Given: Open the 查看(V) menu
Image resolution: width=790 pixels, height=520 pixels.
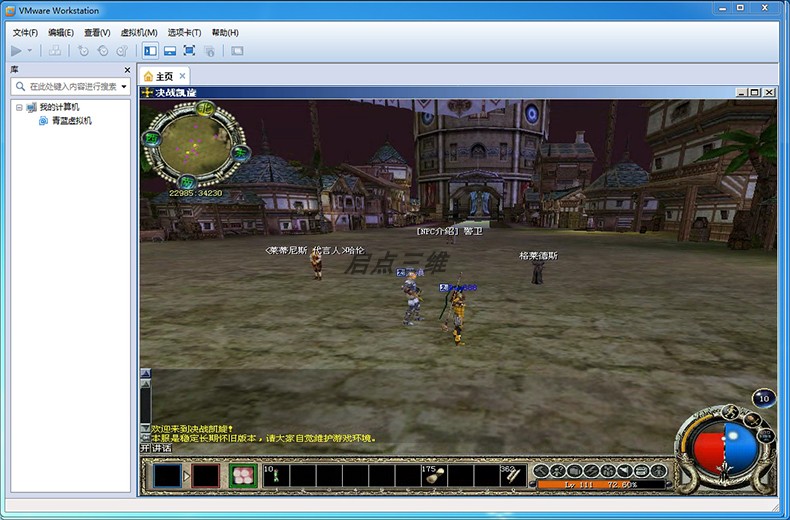Looking at the screenshot, I should click(97, 33).
